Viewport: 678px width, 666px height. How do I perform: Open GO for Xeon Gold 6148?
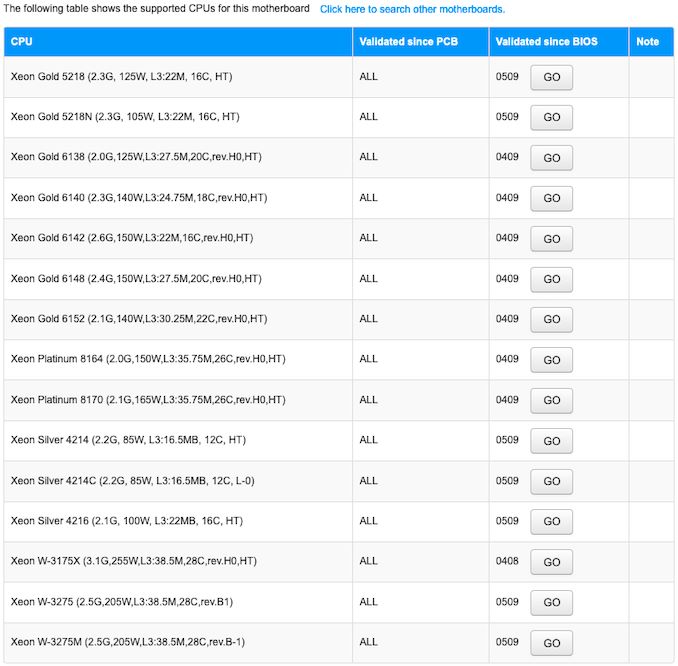coord(551,279)
